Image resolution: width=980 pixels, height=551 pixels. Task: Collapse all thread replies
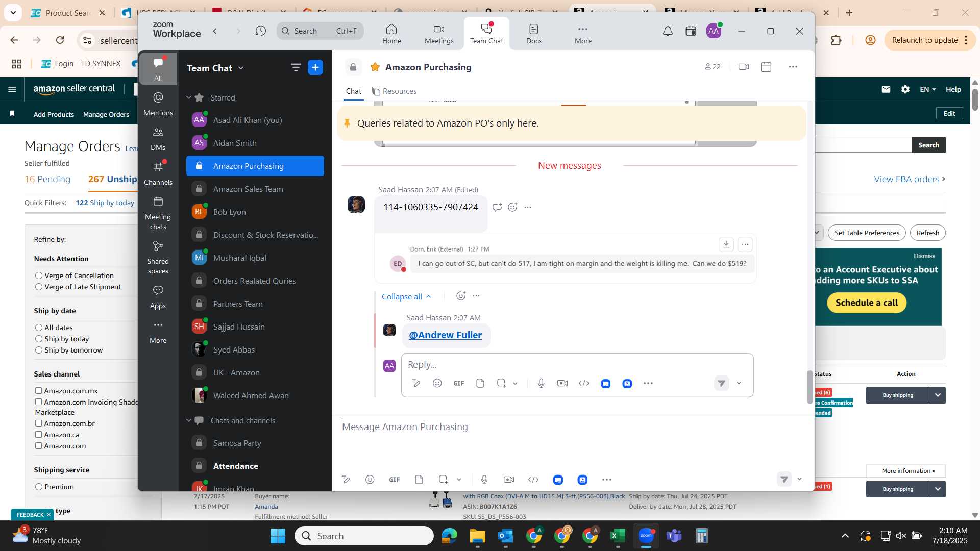click(406, 296)
